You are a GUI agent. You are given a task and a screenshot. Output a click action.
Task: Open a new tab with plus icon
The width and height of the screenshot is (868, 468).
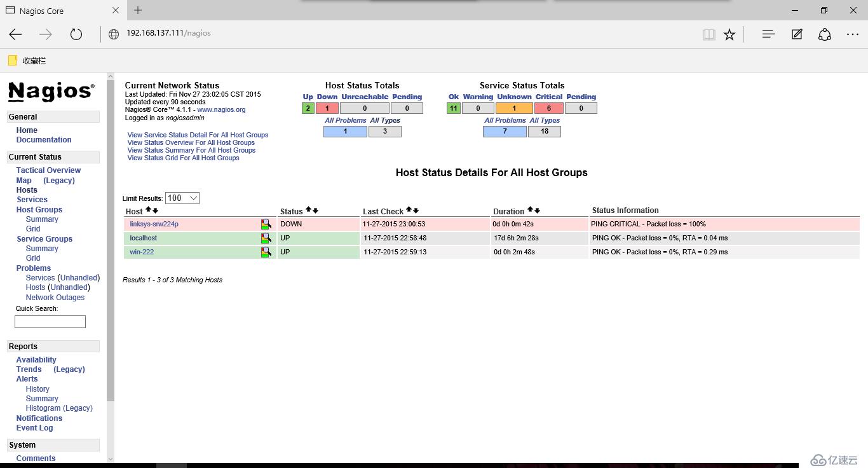[138, 10]
